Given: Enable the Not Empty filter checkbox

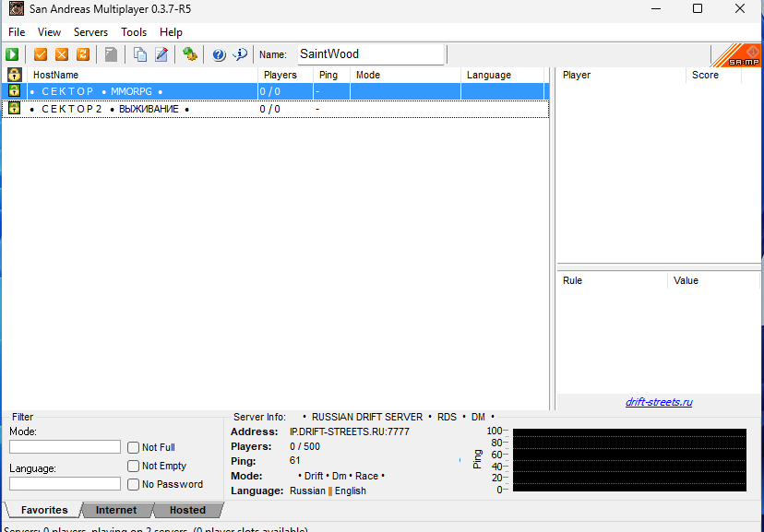Looking at the screenshot, I should pos(134,466).
